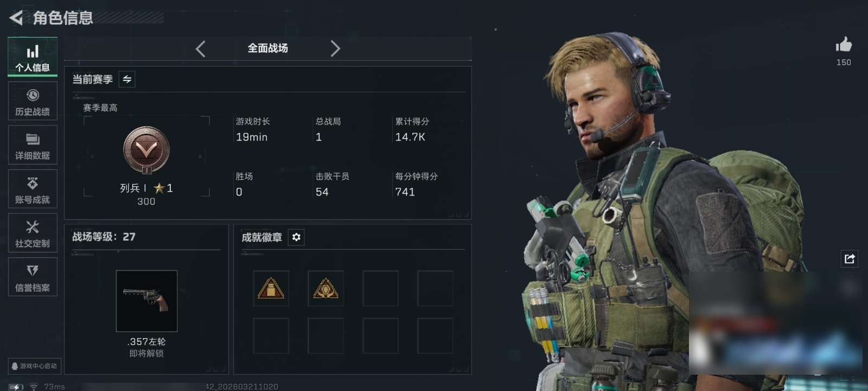The image size is (868, 391).
Task: Like the profile with thumbs-up icon
Action: (x=844, y=45)
